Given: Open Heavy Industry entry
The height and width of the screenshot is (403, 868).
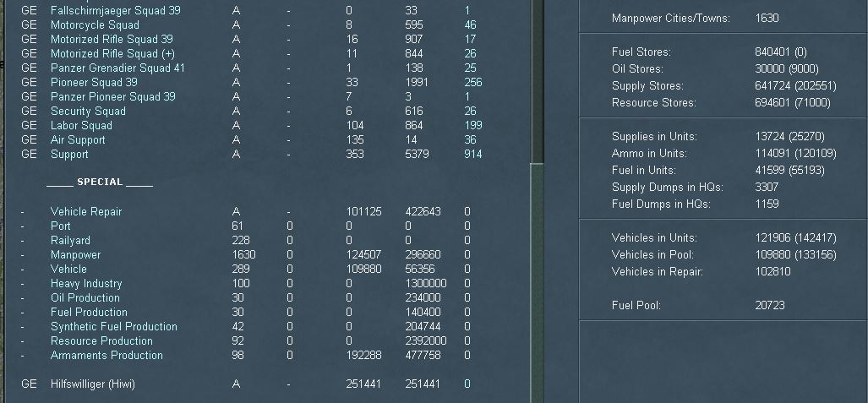Looking at the screenshot, I should pyautogui.click(x=86, y=283).
